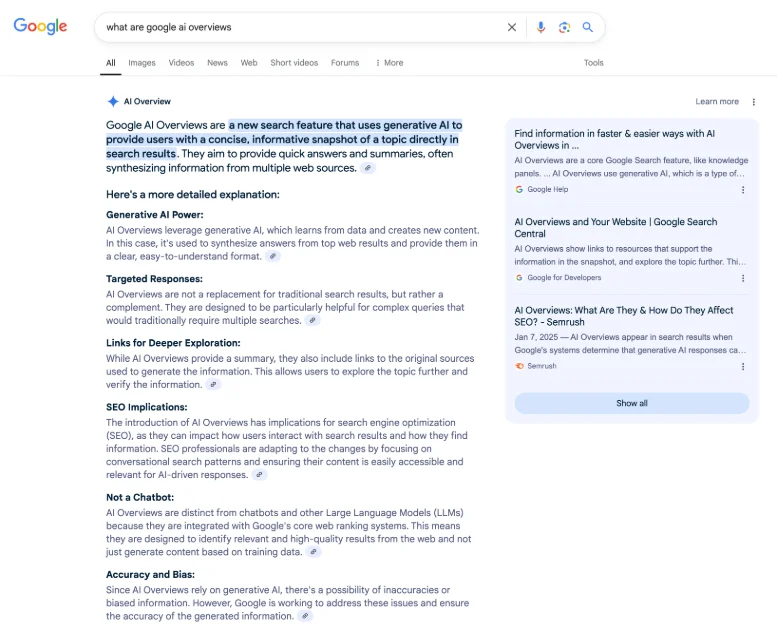Click the 'Targeted Responses:' heading
Screen dimensions: 777x628
coord(154,279)
